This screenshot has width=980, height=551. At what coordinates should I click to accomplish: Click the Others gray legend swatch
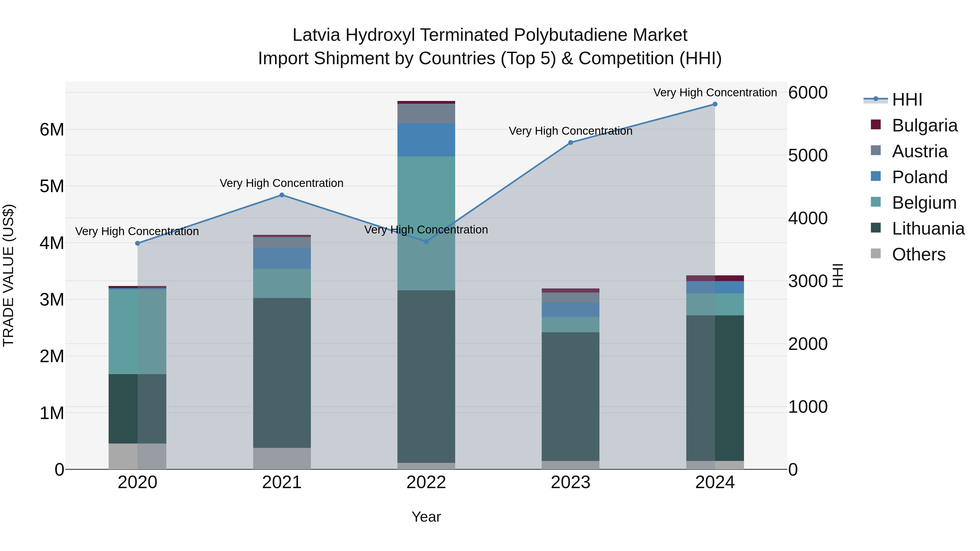coord(876,254)
